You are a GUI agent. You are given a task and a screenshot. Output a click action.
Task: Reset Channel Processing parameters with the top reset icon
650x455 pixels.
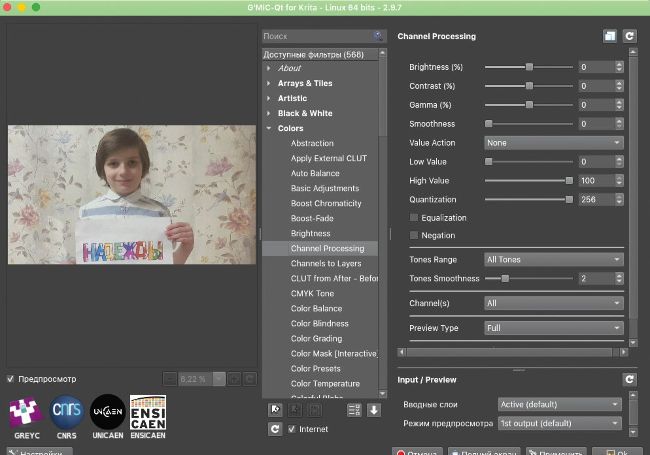[x=629, y=36]
